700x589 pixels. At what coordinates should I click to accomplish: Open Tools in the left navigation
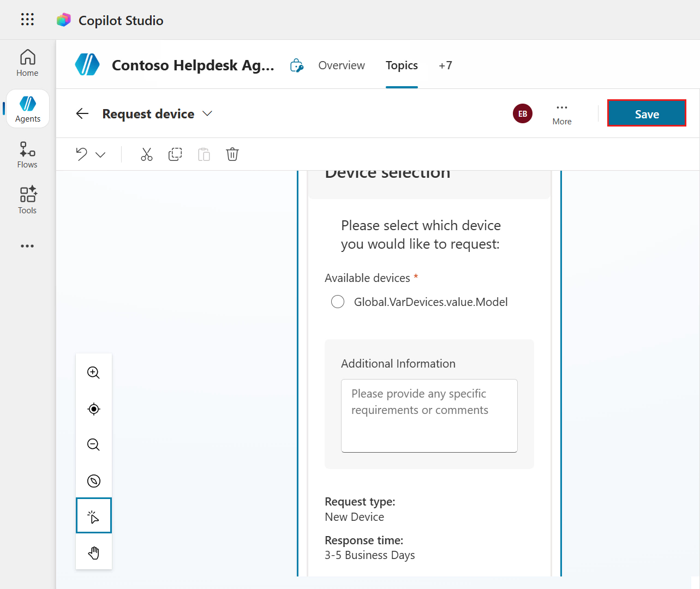coord(27,201)
